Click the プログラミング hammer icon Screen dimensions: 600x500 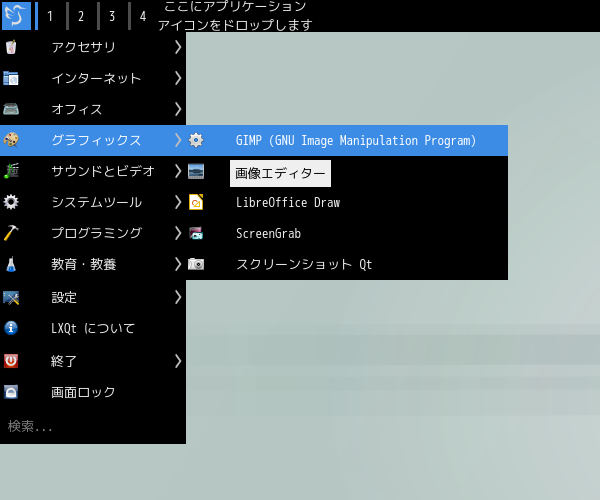[11, 233]
